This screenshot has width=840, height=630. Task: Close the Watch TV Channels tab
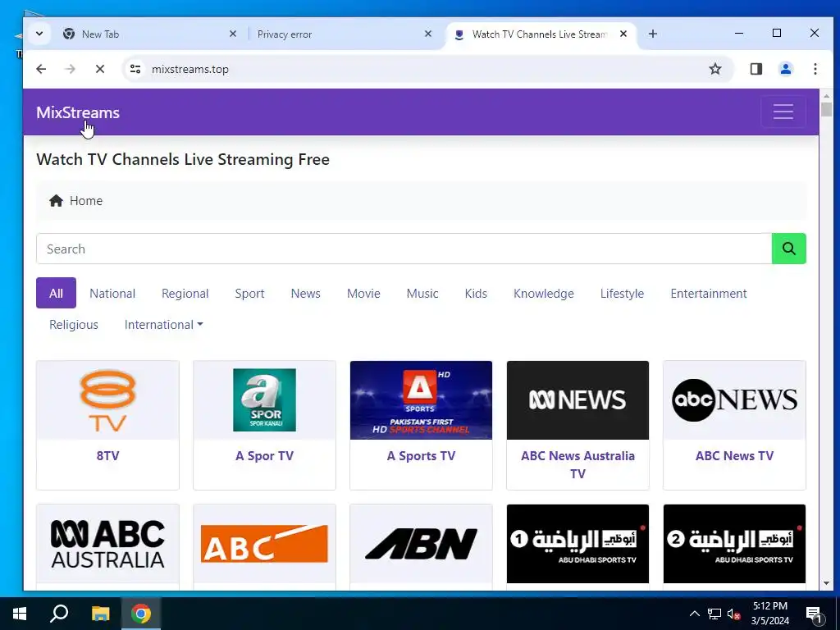(x=623, y=34)
